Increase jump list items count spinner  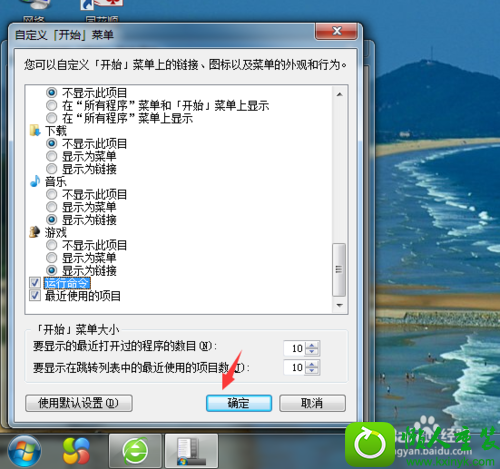pyautogui.click(x=312, y=364)
